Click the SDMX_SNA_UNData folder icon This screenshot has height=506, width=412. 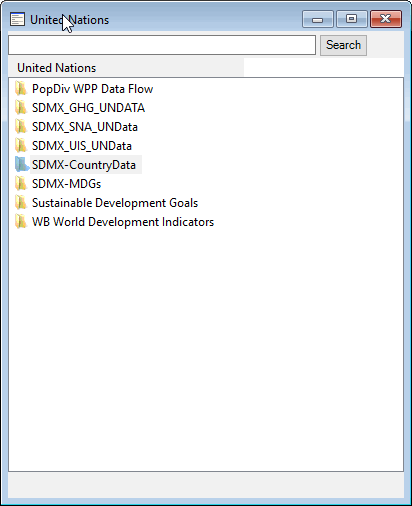pyautogui.click(x=21, y=127)
